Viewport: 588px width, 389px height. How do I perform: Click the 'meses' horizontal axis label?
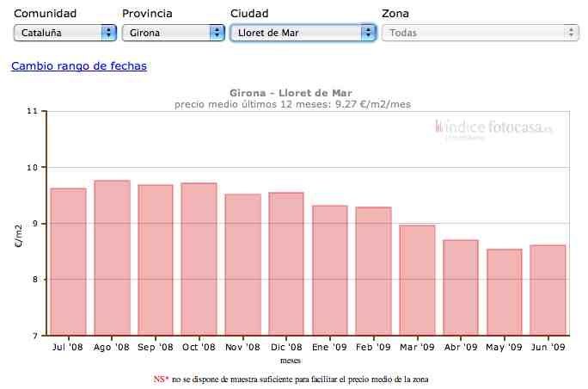pos(291,361)
